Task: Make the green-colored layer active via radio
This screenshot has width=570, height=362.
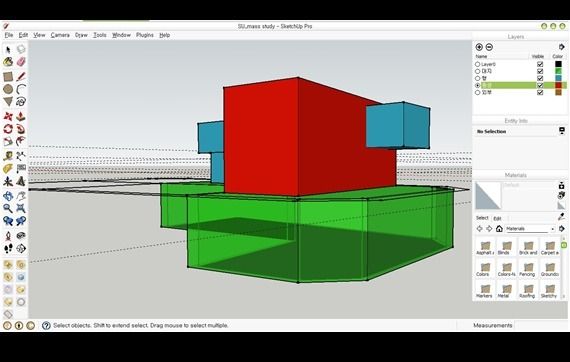Action: click(478, 71)
